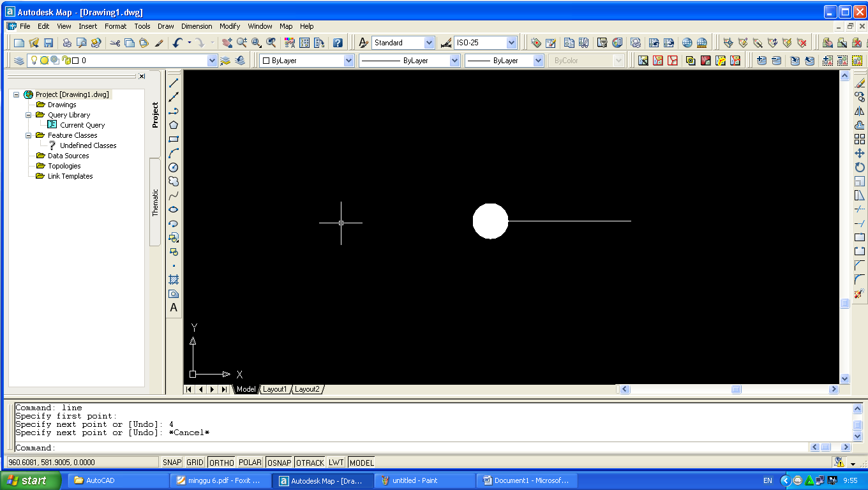Select the Hatch tool
The width and height of the screenshot is (868, 490).
pyautogui.click(x=174, y=279)
